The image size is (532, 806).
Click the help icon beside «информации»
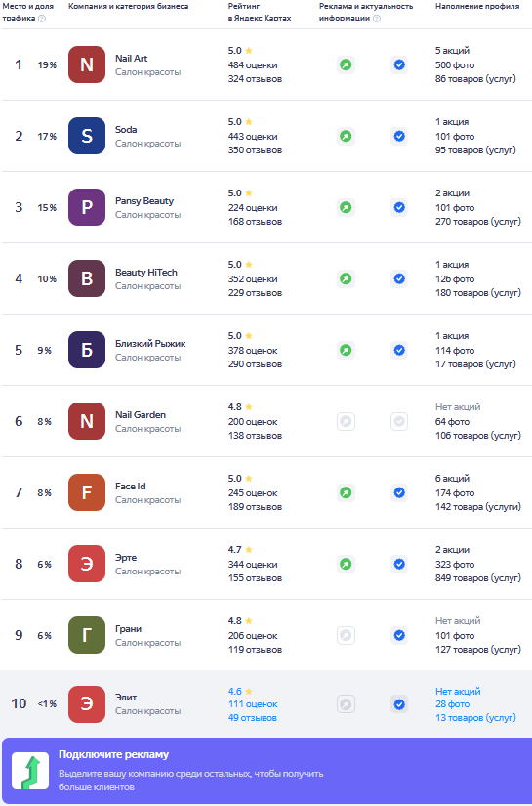377,19
